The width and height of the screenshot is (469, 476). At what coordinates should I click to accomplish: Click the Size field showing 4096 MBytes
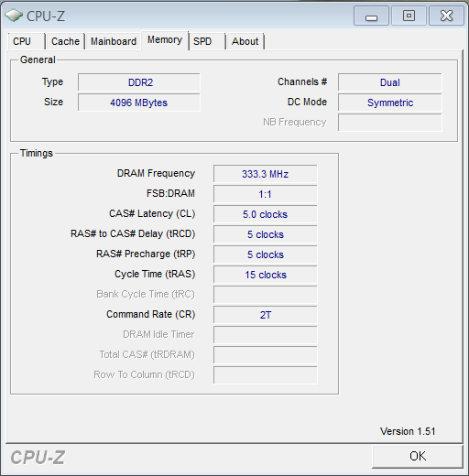(x=139, y=103)
